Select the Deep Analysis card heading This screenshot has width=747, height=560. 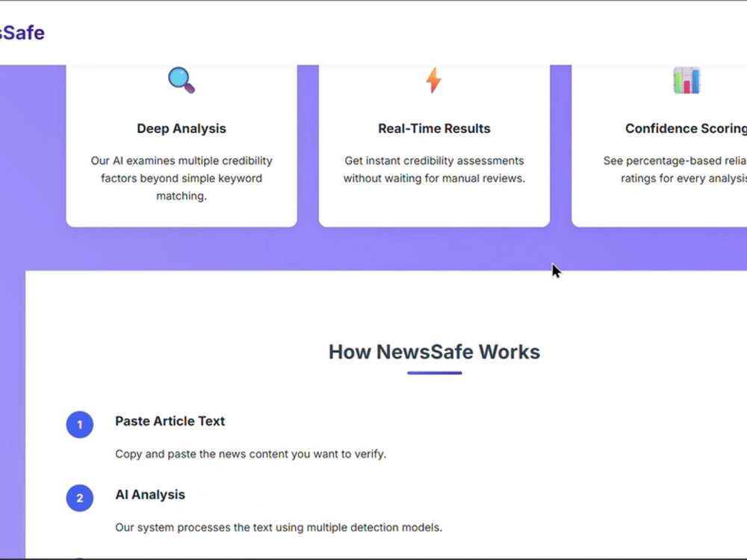[182, 128]
